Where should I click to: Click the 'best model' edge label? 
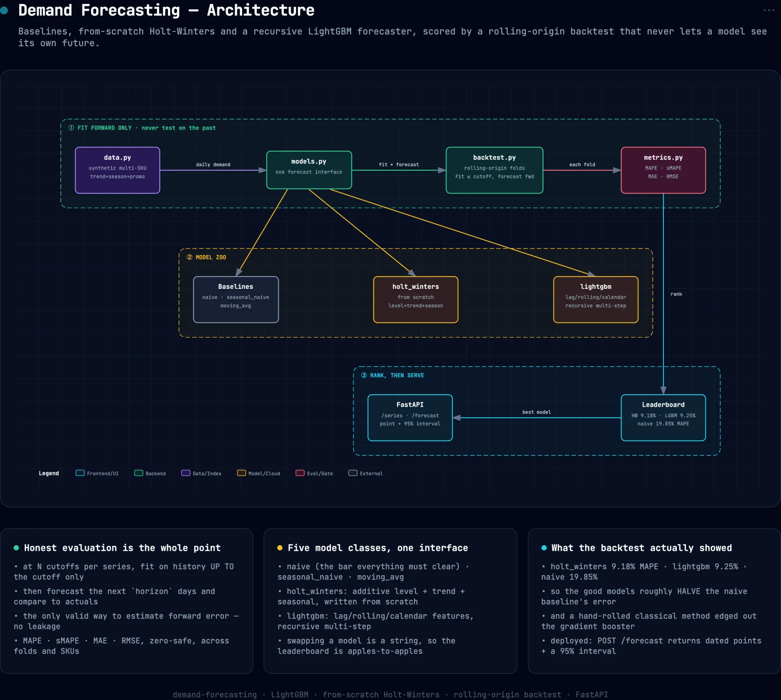(537, 412)
